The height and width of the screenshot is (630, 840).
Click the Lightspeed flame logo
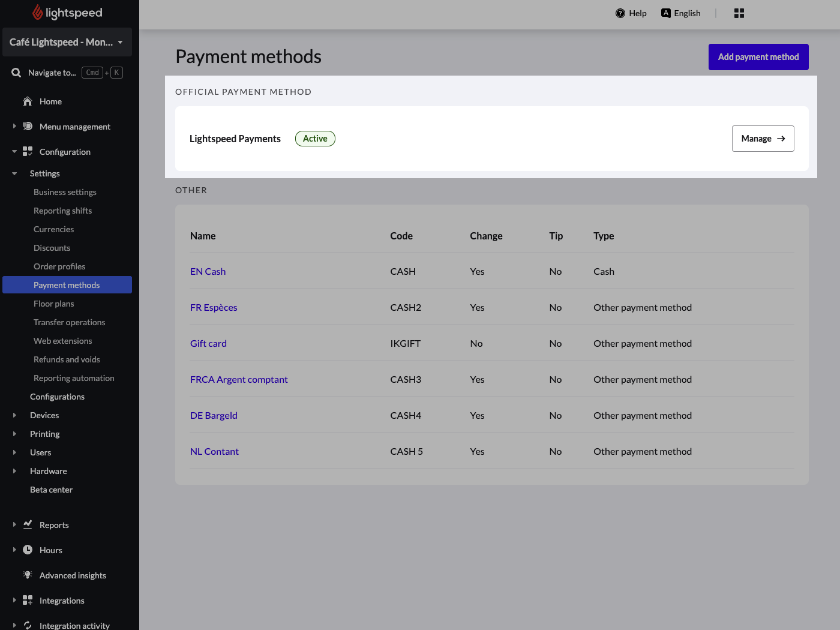(38, 13)
